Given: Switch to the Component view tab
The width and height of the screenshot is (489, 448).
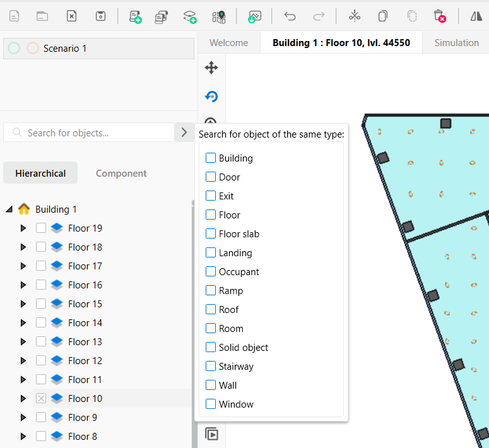Looking at the screenshot, I should coord(121,173).
